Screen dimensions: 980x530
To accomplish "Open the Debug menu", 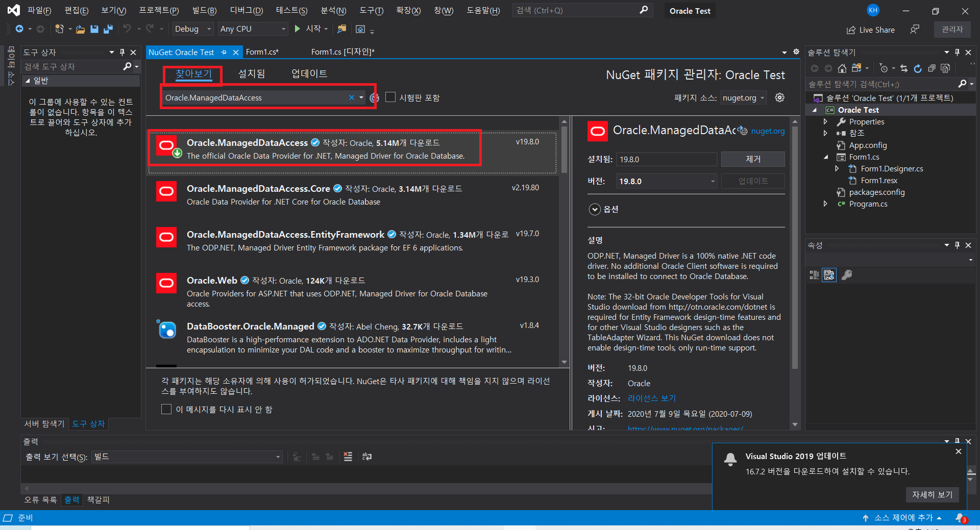I will (247, 10).
